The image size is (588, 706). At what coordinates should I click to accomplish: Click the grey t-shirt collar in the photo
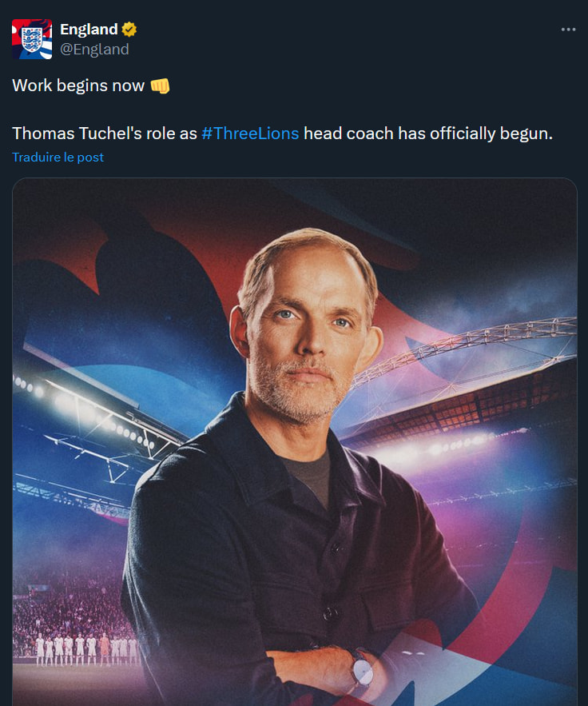click(x=308, y=466)
